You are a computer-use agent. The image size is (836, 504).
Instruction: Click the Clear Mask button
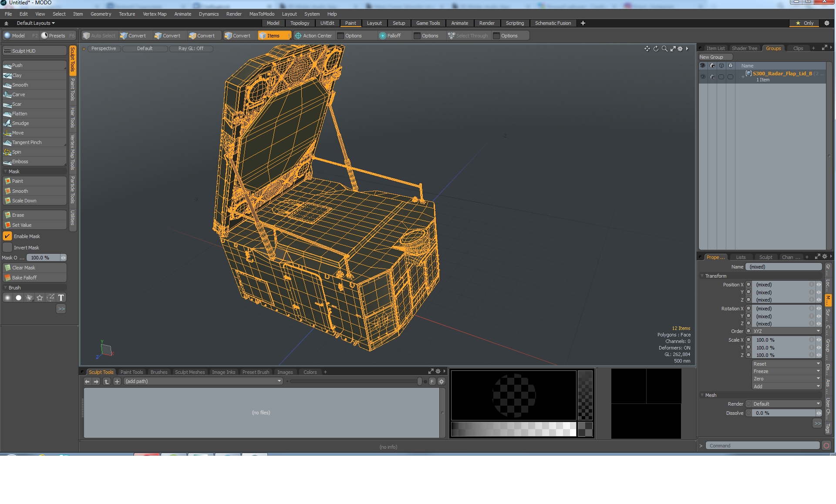34,268
